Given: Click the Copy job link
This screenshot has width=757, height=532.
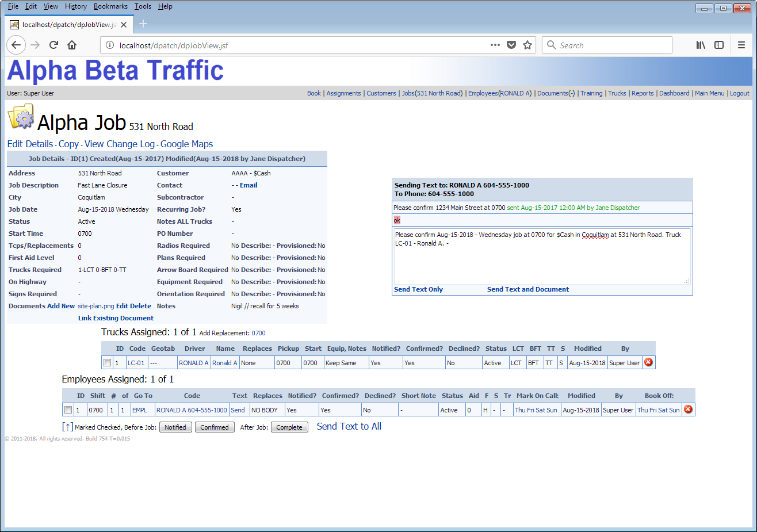Looking at the screenshot, I should [x=68, y=144].
